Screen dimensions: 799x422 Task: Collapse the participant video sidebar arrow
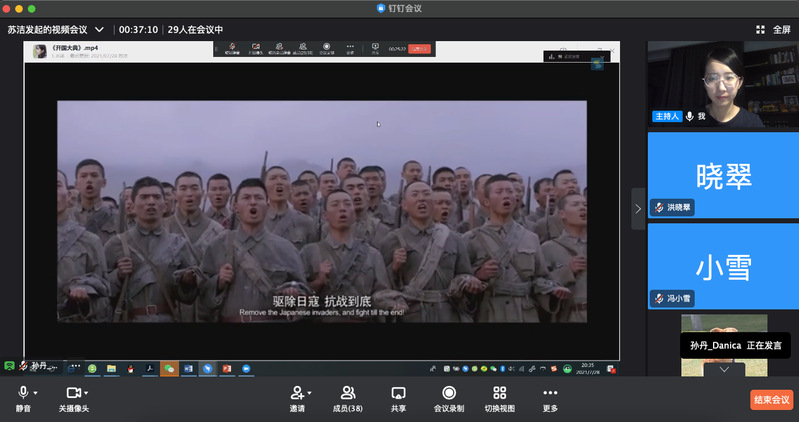637,208
